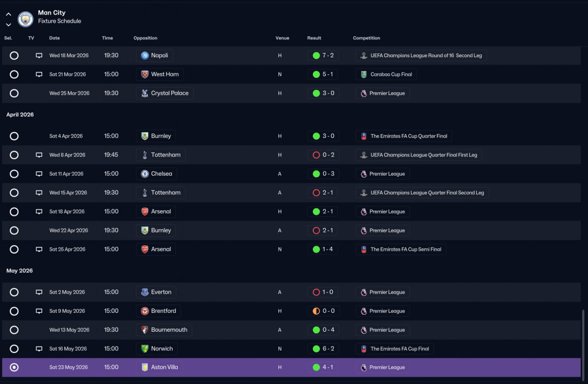This screenshot has height=384, width=588.
Task: Deselect the Aston Villa fixture radio button
Action: [x=14, y=367]
